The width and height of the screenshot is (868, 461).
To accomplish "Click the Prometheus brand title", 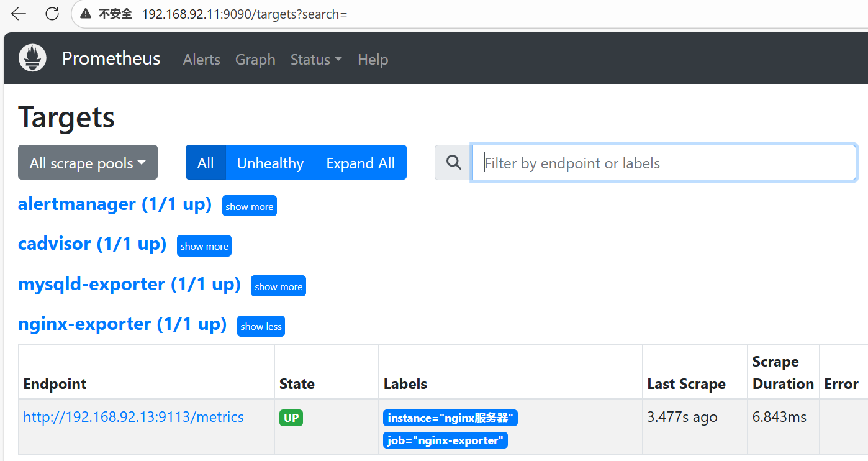I will (x=111, y=58).
